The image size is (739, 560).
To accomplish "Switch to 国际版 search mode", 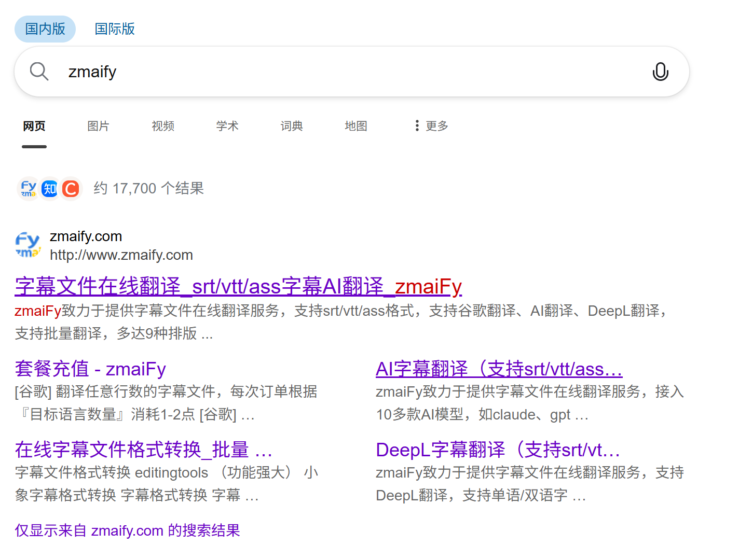I will (115, 29).
